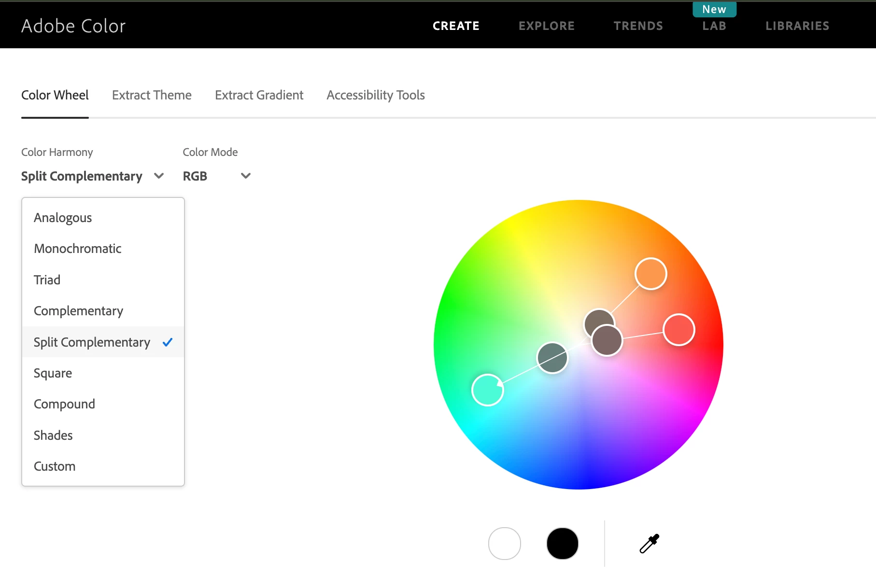Select the Complementary harmony option
876x588 pixels.
click(x=103, y=311)
